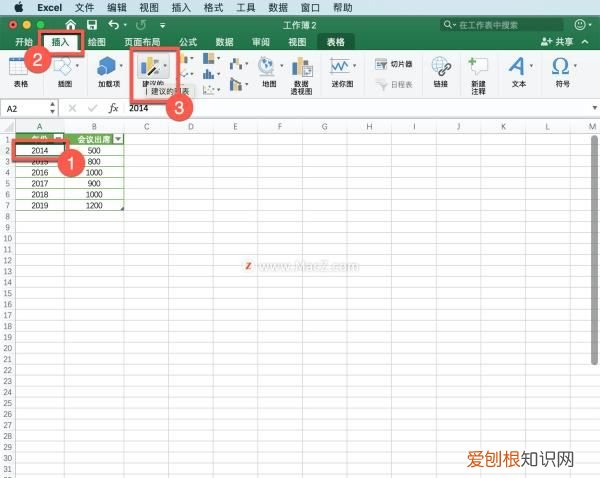Open the 编辑 menu in menu bar
The image size is (600, 478).
(117, 7)
